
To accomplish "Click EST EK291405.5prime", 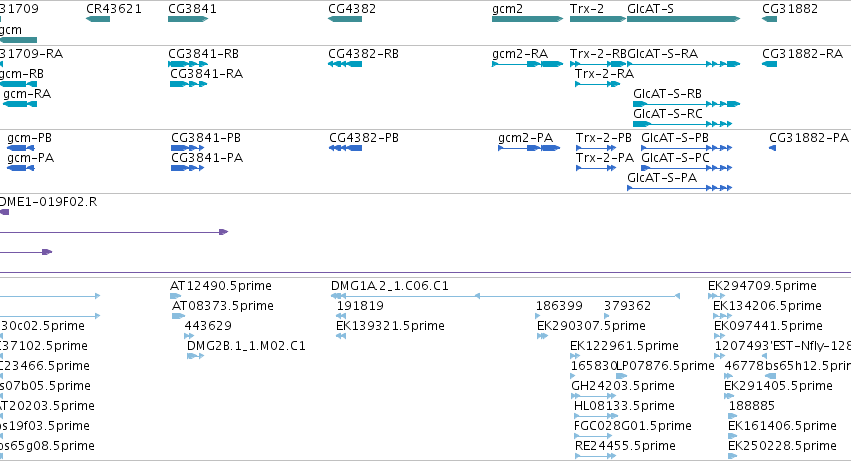I will pos(729,396).
